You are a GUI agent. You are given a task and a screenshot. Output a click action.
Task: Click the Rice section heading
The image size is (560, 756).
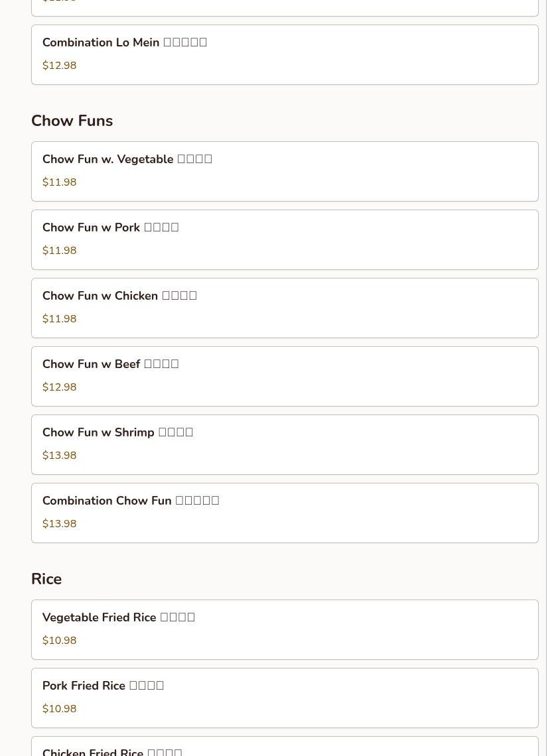46,579
